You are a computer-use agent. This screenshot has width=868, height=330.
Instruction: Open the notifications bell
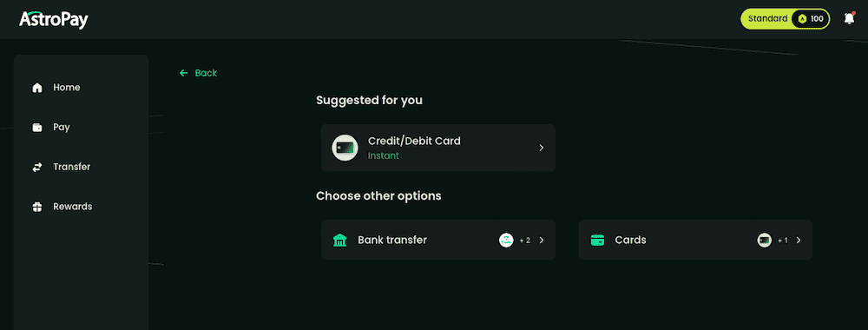coord(849,18)
